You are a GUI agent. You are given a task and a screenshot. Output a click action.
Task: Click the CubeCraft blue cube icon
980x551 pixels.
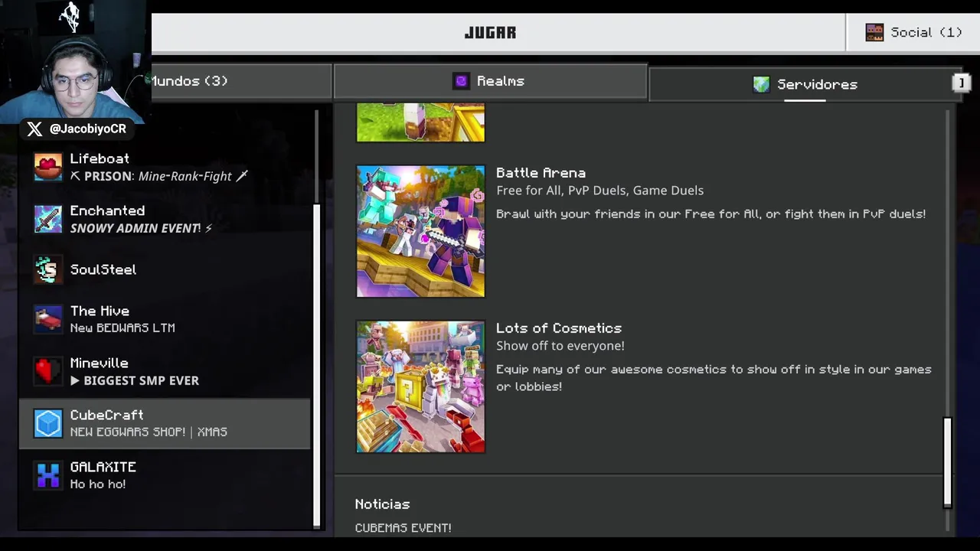[x=47, y=423]
